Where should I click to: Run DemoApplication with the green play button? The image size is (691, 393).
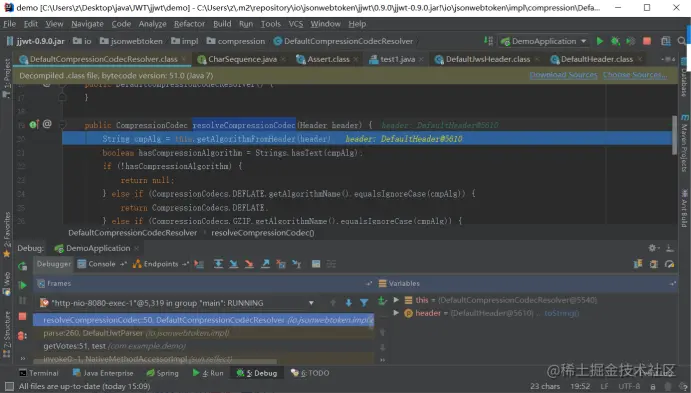600,41
